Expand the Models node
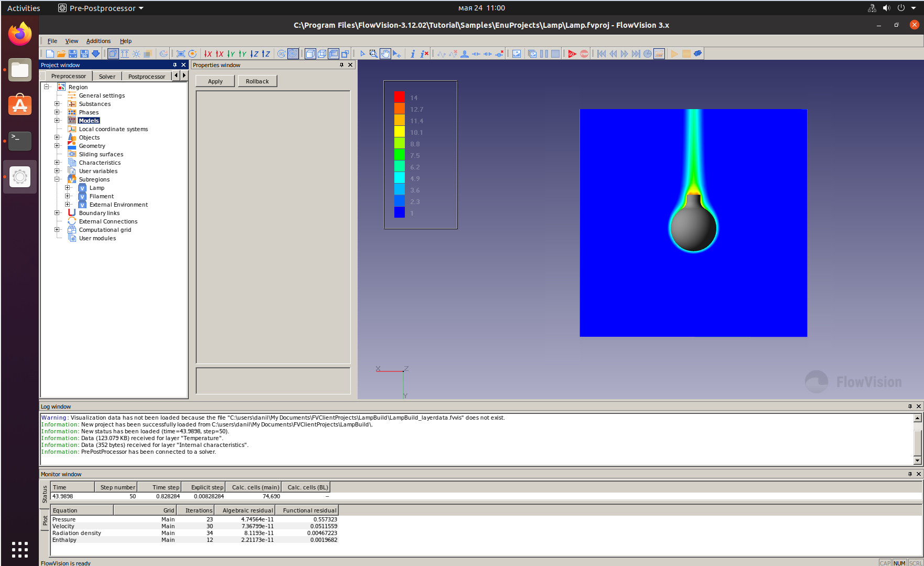 [x=57, y=121]
